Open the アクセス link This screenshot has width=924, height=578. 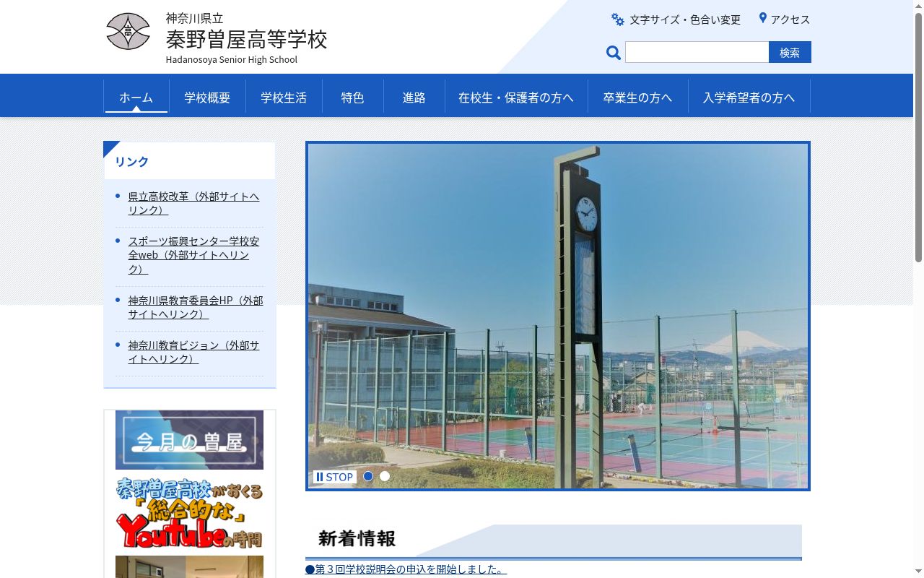(790, 20)
